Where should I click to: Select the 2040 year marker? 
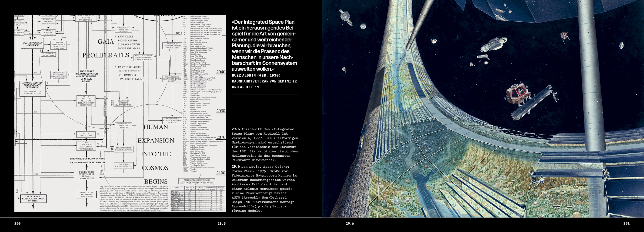(220, 72)
